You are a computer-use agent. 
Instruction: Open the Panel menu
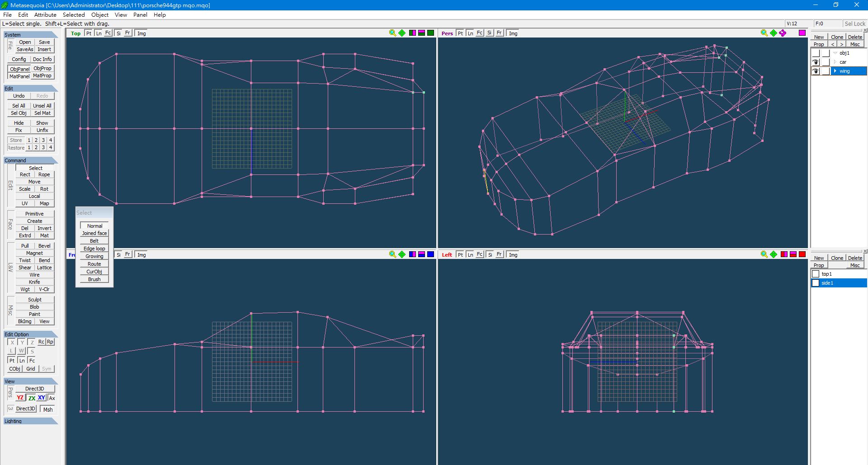coord(140,14)
